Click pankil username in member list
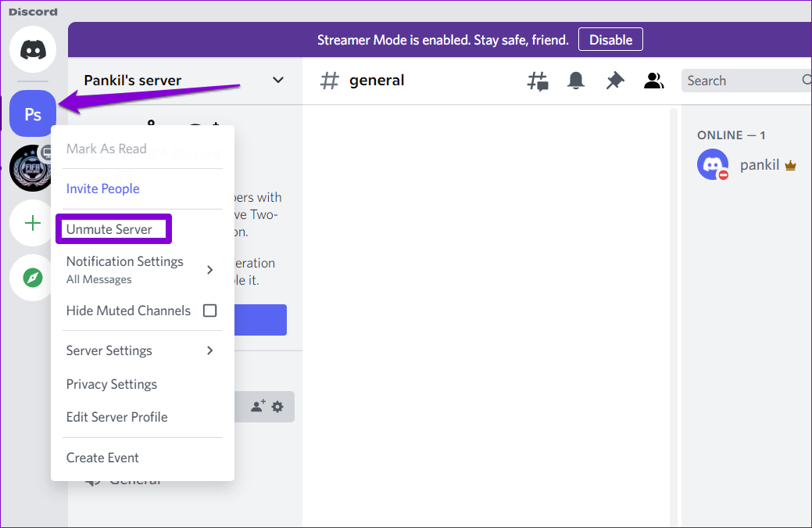The width and height of the screenshot is (812, 528). click(x=759, y=165)
